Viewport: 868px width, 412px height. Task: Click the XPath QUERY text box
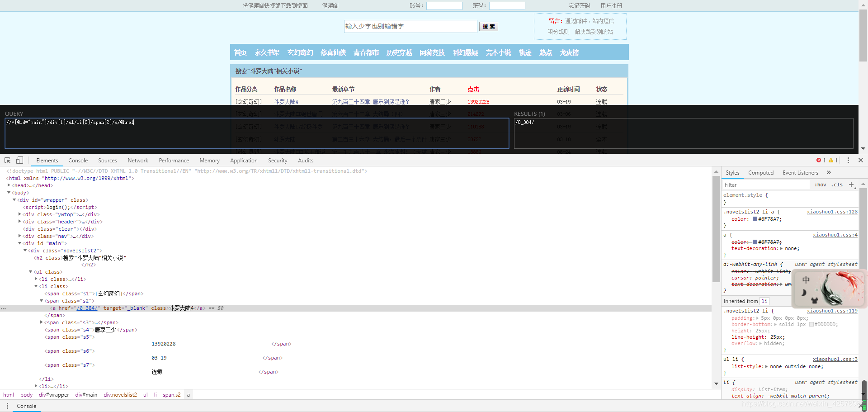257,133
